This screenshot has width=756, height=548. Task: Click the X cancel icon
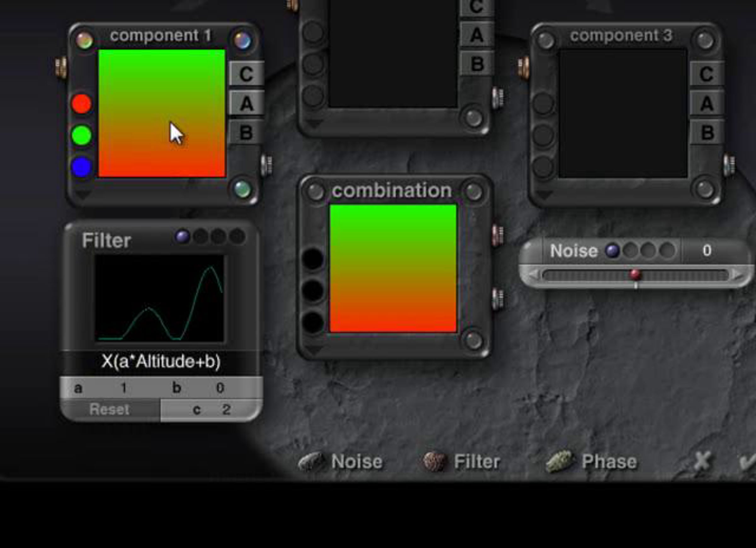tap(702, 462)
